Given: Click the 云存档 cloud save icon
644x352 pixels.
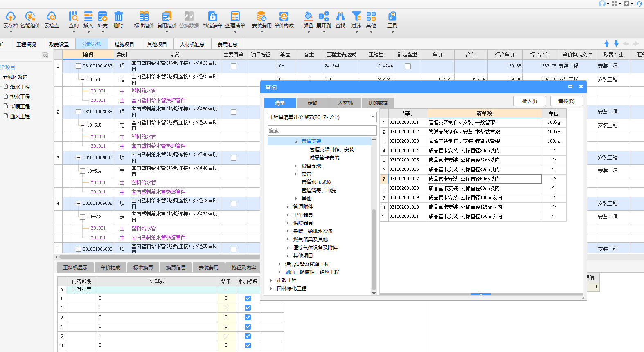Looking at the screenshot, I should pos(10,17).
